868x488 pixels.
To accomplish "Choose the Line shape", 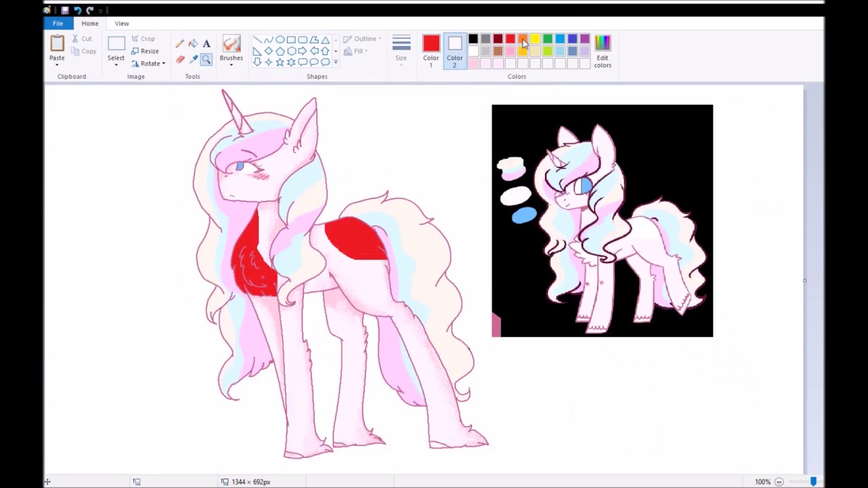I will click(257, 39).
